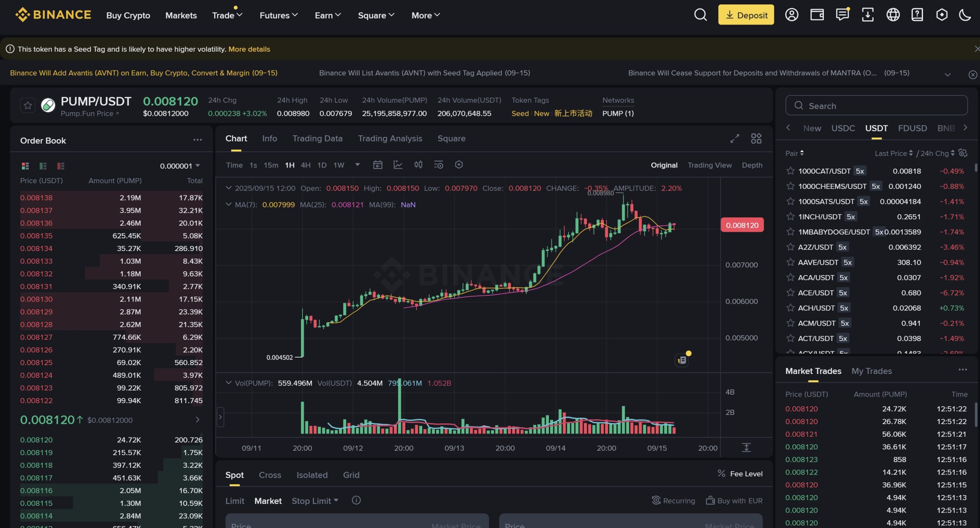Favorite 1INCH/USDT with its star

click(791, 216)
